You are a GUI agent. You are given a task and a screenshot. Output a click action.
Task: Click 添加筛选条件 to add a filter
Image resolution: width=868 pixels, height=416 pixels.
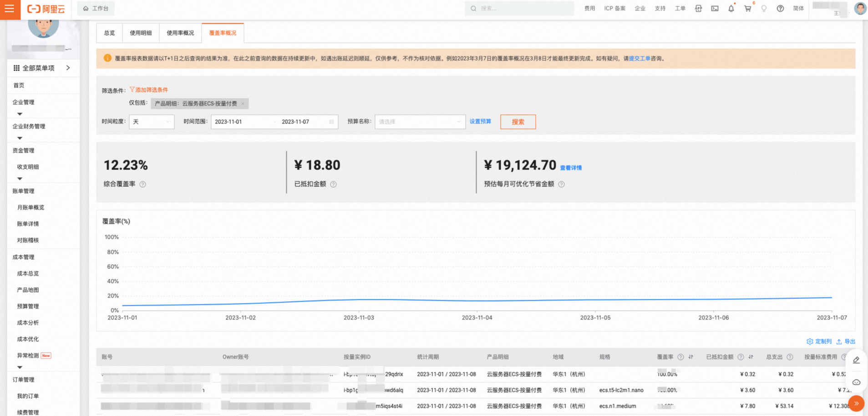(x=149, y=90)
